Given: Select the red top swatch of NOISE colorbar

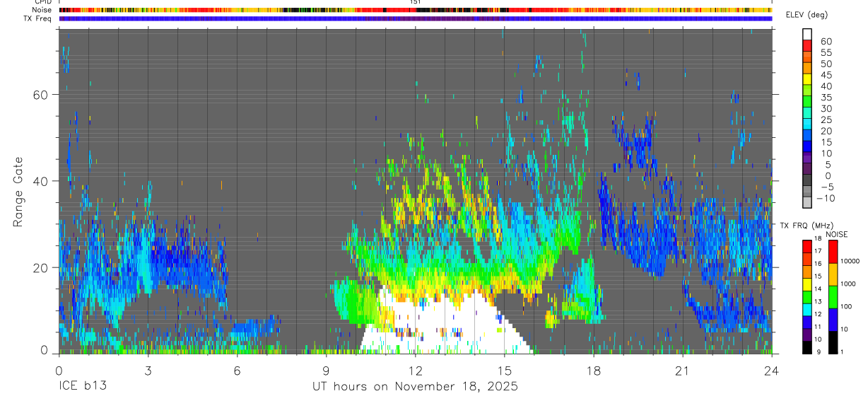Looking at the screenshot, I should (834, 251).
